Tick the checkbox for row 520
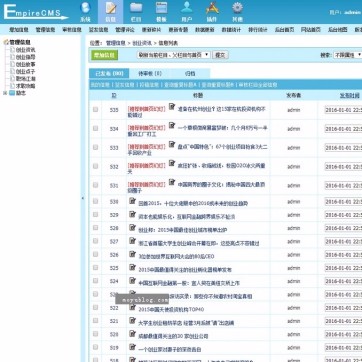Image resolution: width=362 pixels, height=362 pixels. point(96,334)
